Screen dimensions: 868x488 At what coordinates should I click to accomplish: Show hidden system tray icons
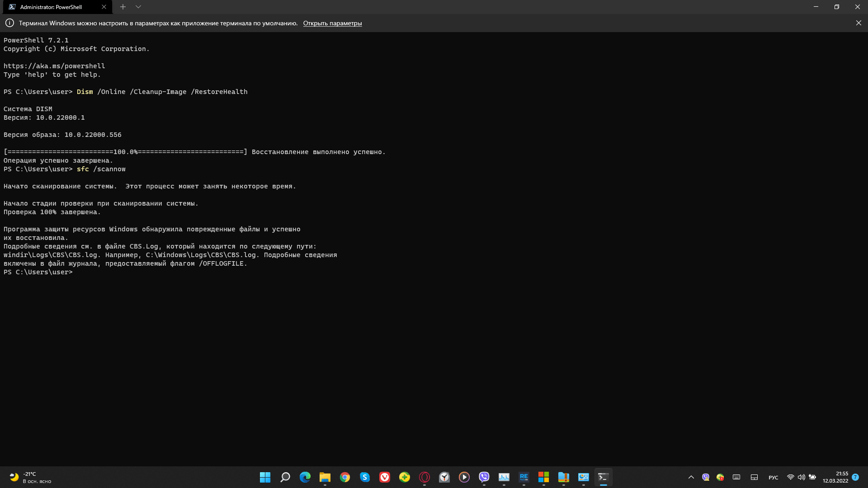click(691, 477)
